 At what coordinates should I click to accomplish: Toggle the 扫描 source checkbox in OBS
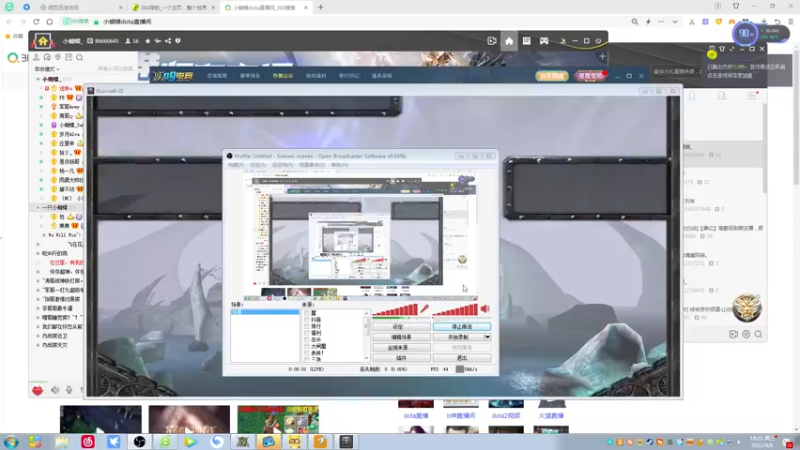click(307, 320)
